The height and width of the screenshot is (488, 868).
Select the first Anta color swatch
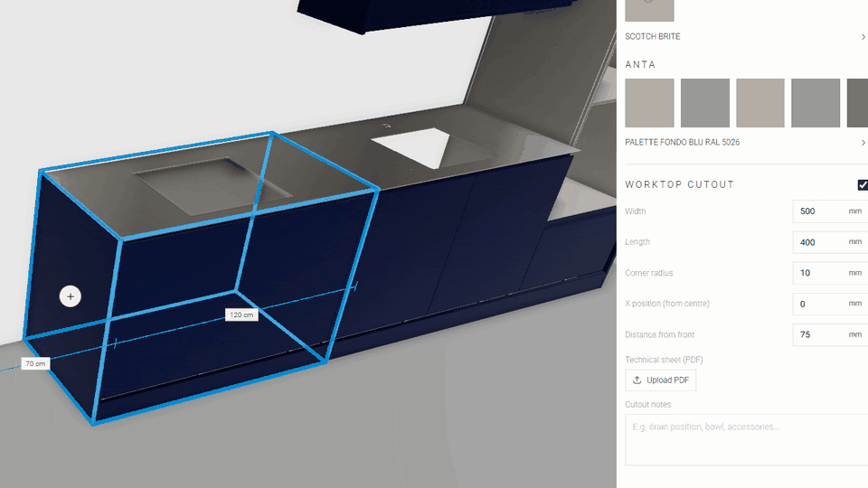click(x=649, y=103)
